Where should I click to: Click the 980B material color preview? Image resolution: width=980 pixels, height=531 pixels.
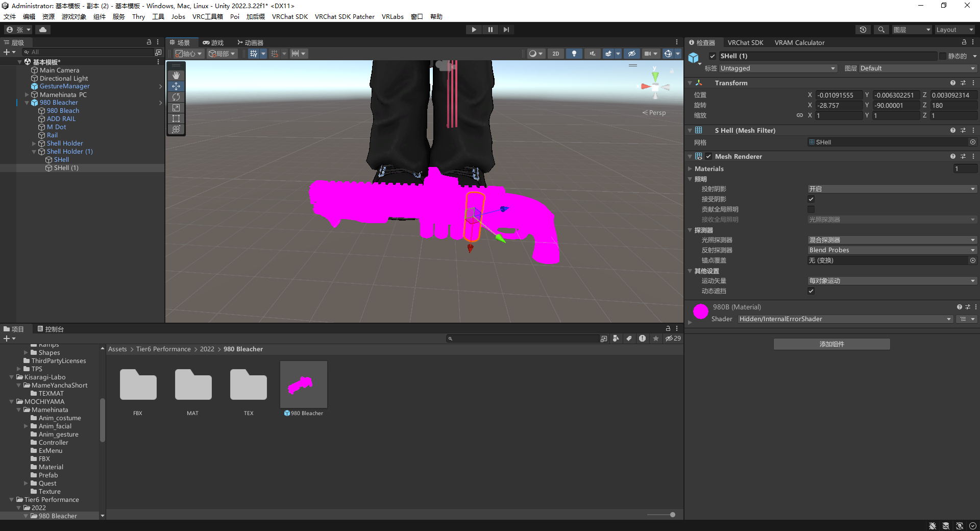click(x=700, y=311)
